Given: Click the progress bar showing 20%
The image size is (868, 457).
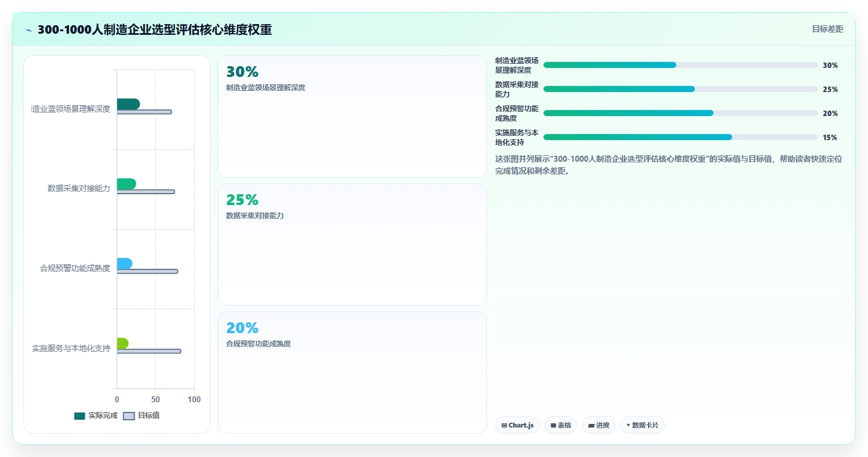Looking at the screenshot, I should coord(680,113).
